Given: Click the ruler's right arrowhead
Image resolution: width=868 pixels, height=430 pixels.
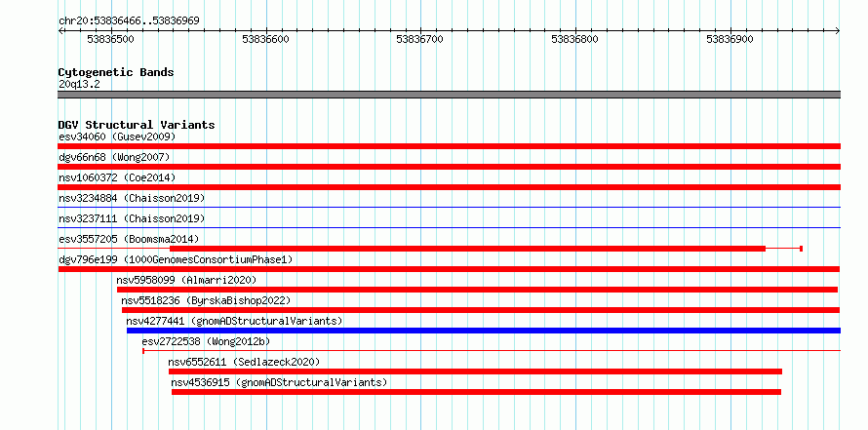Looking at the screenshot, I should click(x=837, y=31).
